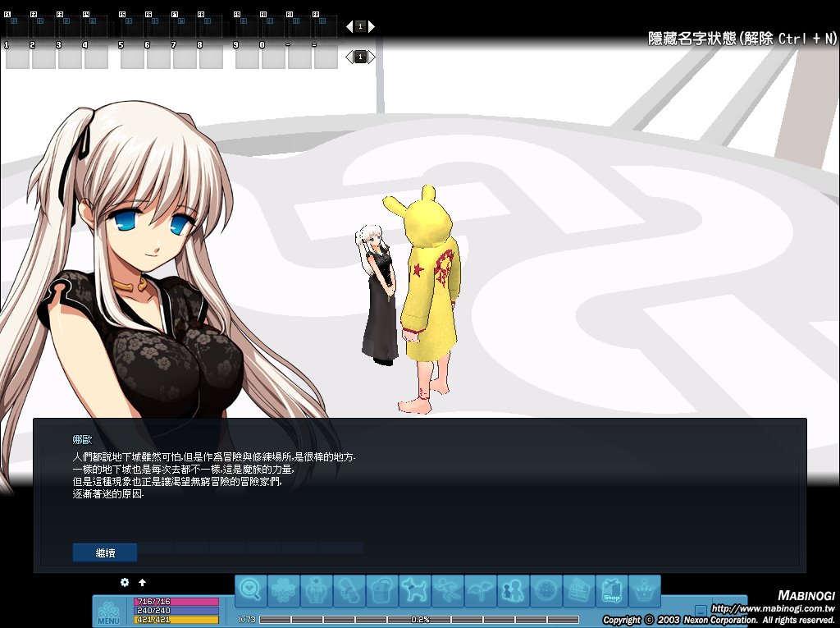Click the running person action icon
This screenshot has width=840, height=628.
tap(448, 590)
